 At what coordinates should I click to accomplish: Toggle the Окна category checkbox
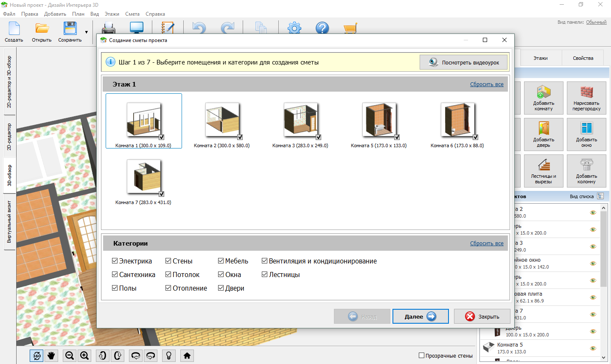(221, 274)
